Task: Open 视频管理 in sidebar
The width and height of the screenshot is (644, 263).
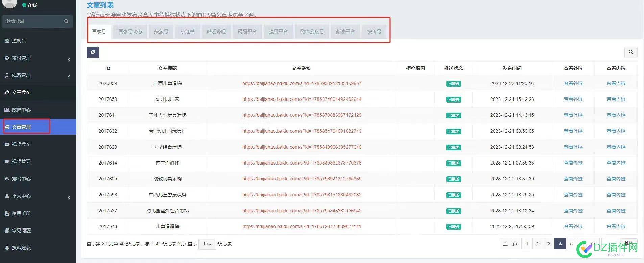Action: click(x=38, y=161)
